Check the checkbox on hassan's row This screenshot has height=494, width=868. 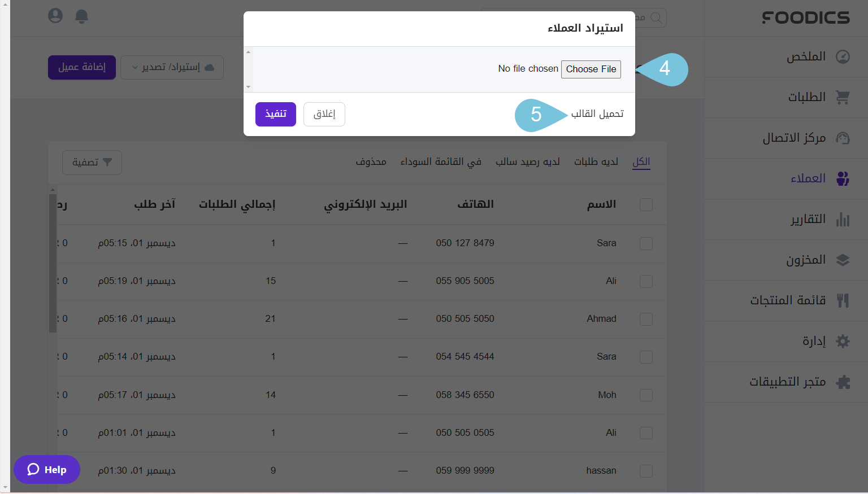pyautogui.click(x=646, y=470)
